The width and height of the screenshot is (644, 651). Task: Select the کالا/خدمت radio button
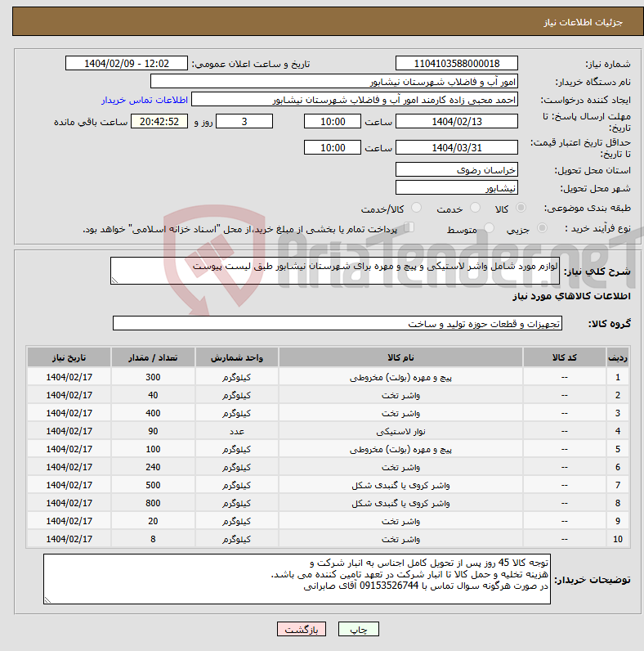point(416,208)
